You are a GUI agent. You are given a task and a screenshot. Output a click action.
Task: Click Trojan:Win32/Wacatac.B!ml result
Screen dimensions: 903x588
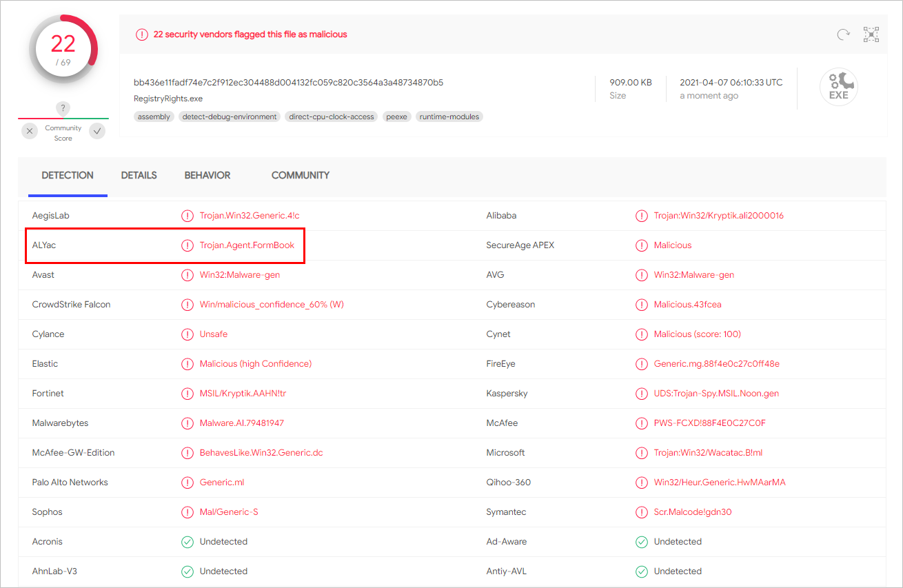tap(709, 453)
